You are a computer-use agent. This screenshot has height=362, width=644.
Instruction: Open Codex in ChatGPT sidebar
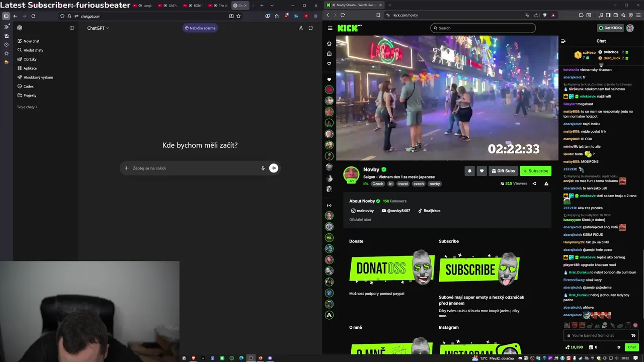pos(26,86)
